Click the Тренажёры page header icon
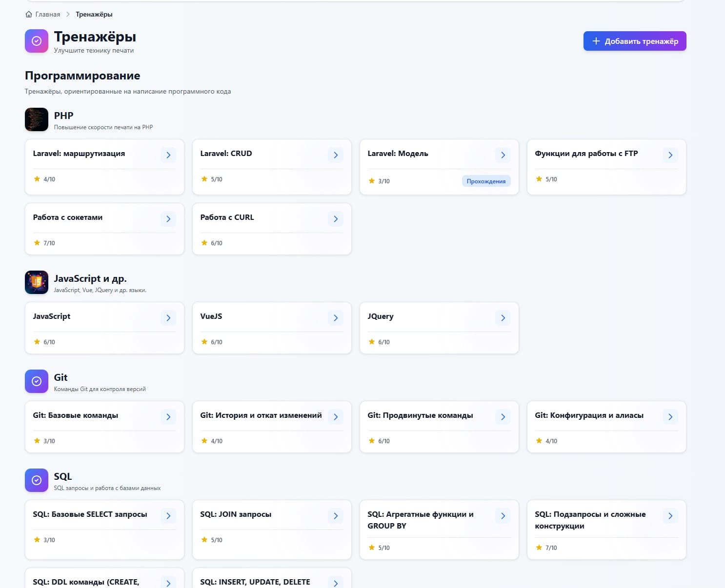 click(37, 41)
